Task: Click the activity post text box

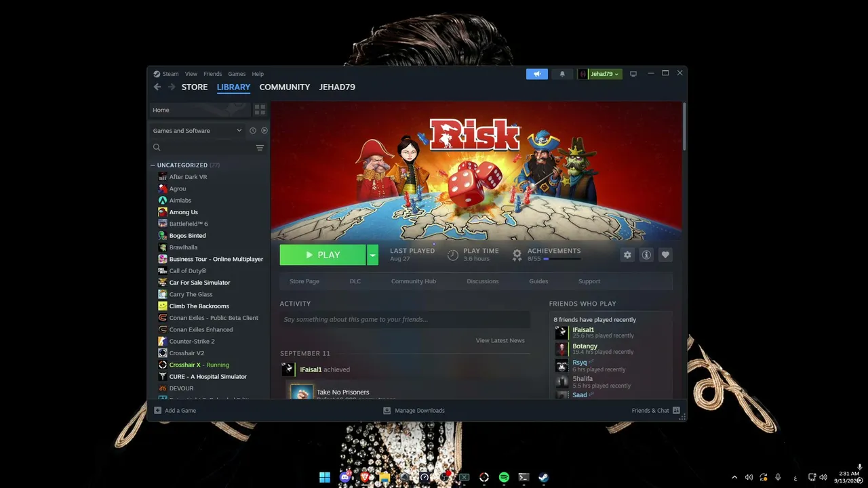Action: pos(405,319)
